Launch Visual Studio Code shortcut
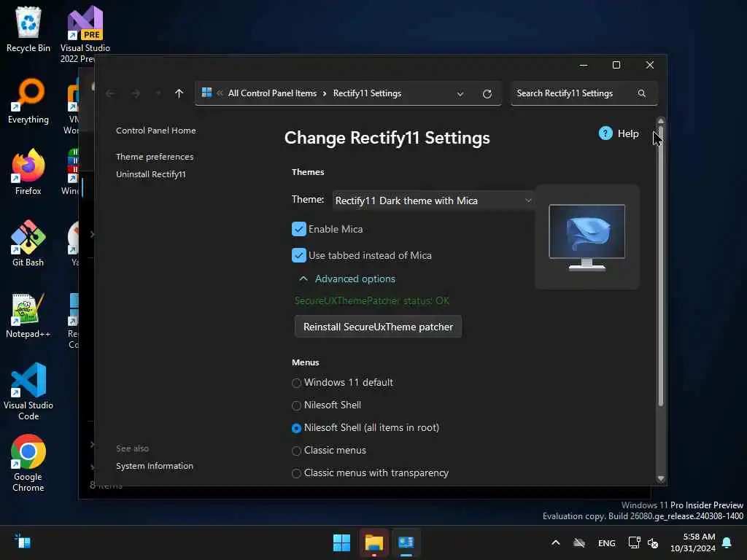The width and height of the screenshot is (747, 560). click(x=28, y=392)
